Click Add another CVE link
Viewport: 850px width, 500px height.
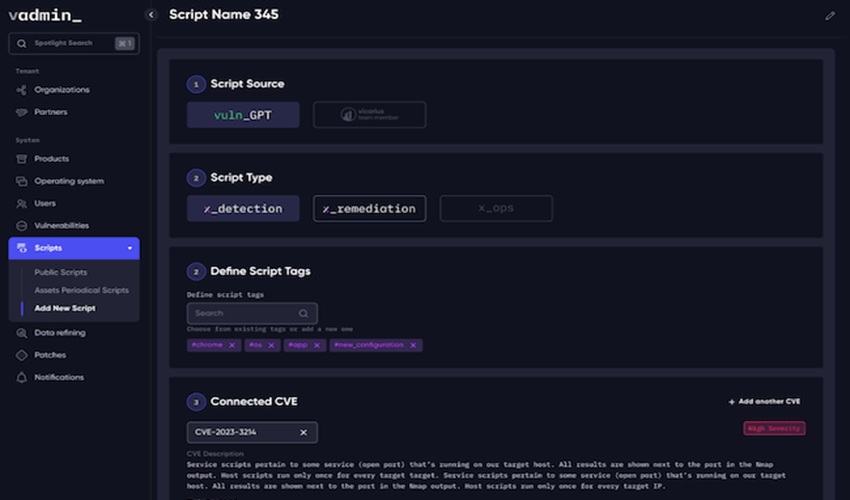[764, 402]
